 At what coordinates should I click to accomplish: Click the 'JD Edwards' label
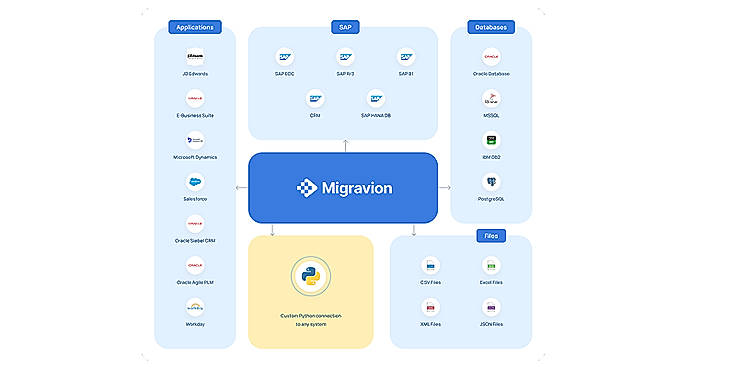195,74
